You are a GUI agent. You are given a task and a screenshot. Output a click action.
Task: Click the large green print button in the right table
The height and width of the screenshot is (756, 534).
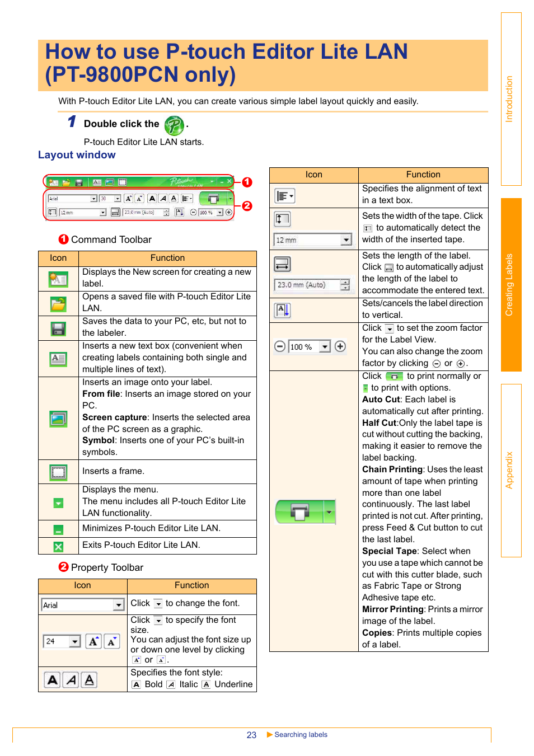point(299,511)
